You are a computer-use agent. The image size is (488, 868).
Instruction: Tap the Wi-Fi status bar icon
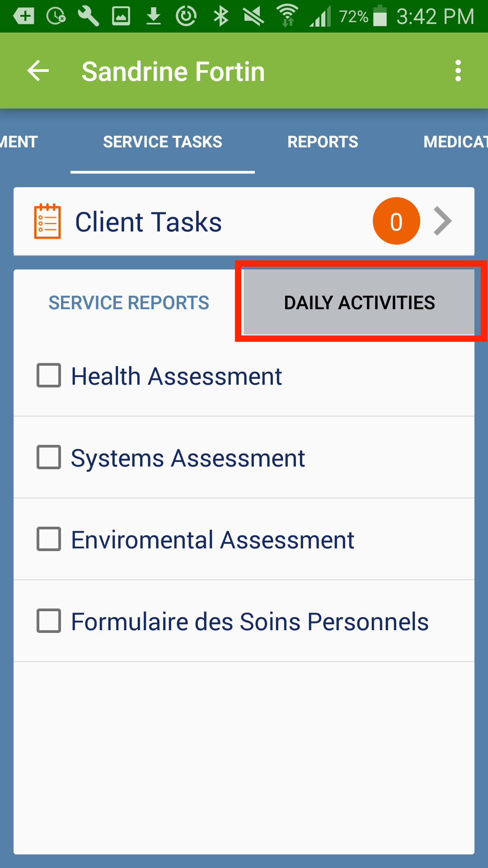pyautogui.click(x=287, y=16)
